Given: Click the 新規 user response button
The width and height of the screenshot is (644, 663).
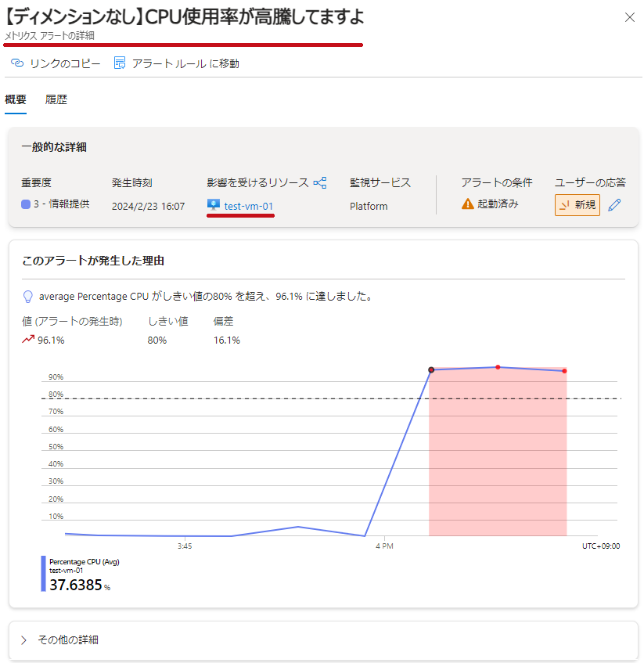Looking at the screenshot, I should click(577, 205).
